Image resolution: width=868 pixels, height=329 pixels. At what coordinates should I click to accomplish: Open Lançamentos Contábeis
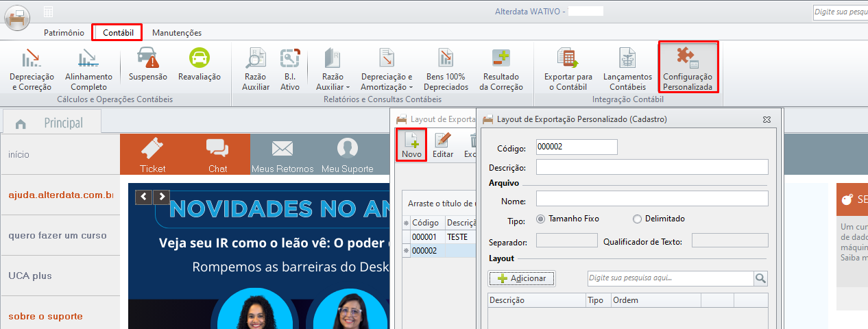(x=627, y=69)
